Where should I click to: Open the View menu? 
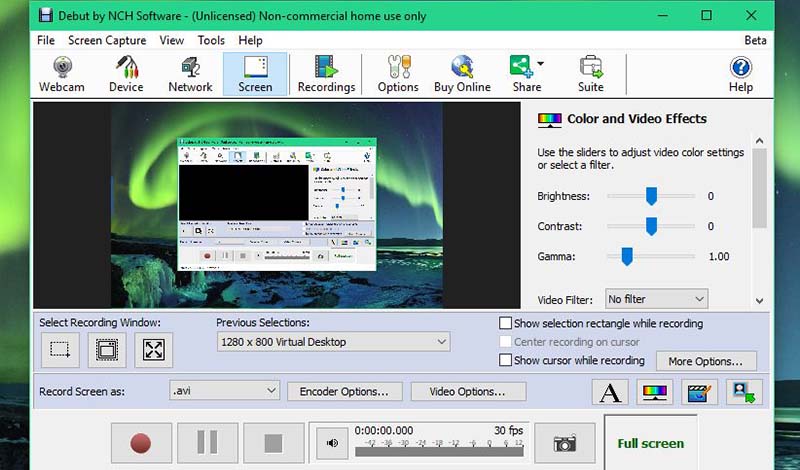[171, 40]
